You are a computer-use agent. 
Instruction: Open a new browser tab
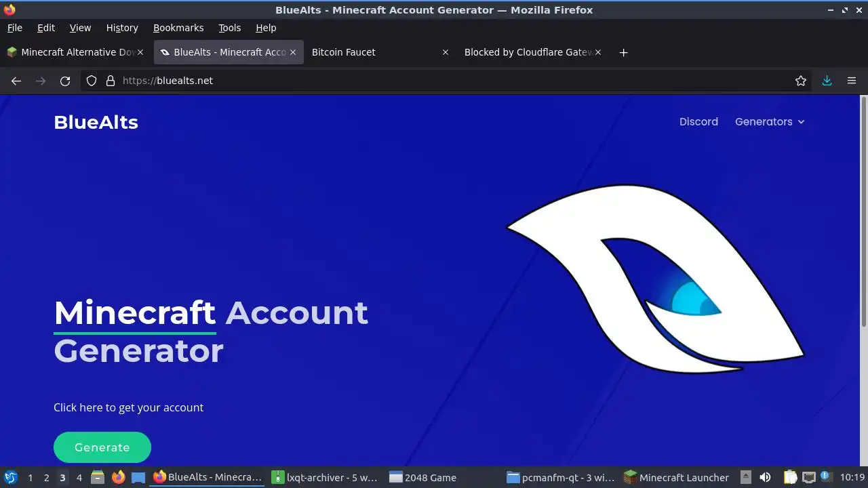pyautogui.click(x=623, y=52)
